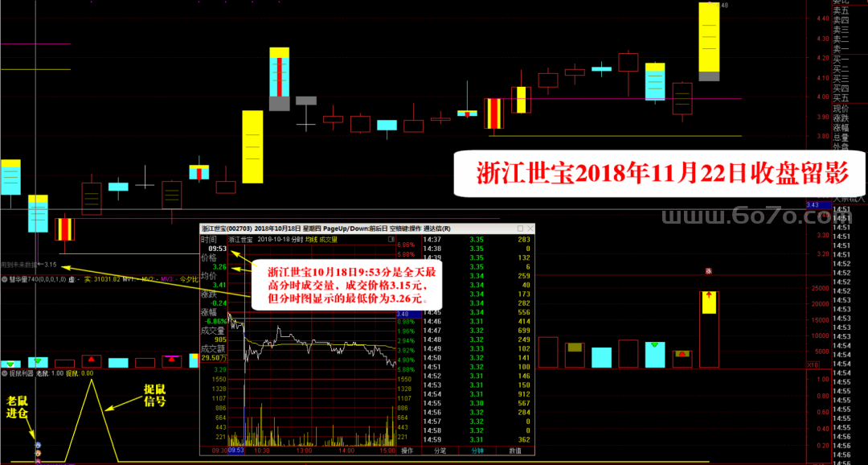Switch to the 数值 tab
The image size is (868, 465).
click(515, 451)
